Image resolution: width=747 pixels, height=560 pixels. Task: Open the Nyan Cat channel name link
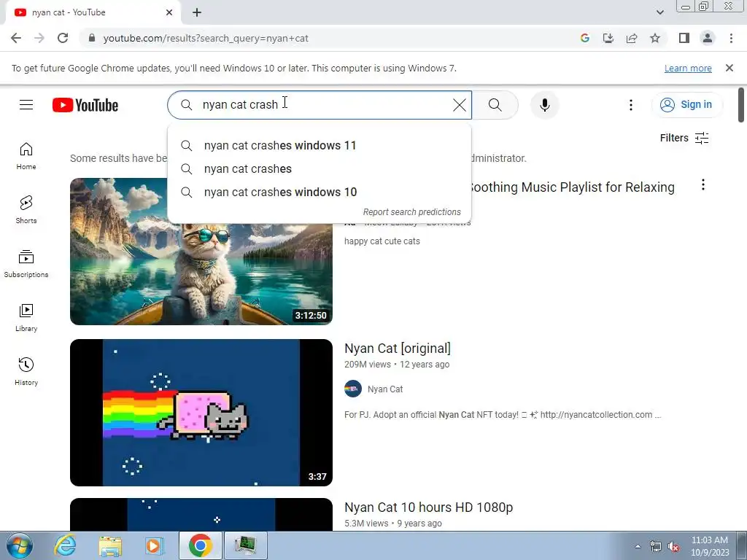click(385, 389)
